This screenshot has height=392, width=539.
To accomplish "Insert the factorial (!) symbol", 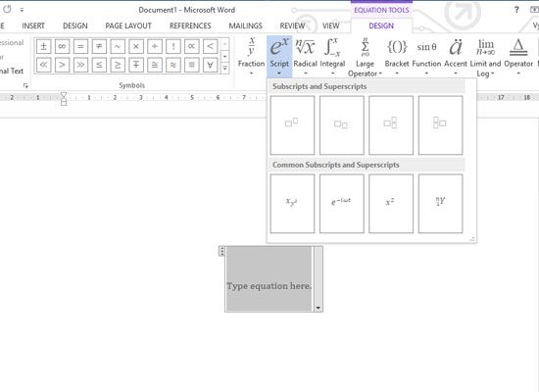I will tap(173, 46).
